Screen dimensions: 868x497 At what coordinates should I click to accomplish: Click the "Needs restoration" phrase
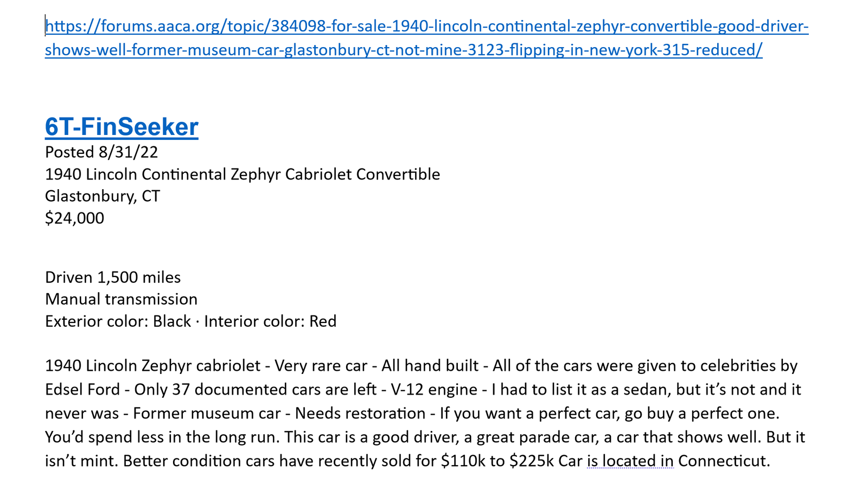tap(360, 414)
